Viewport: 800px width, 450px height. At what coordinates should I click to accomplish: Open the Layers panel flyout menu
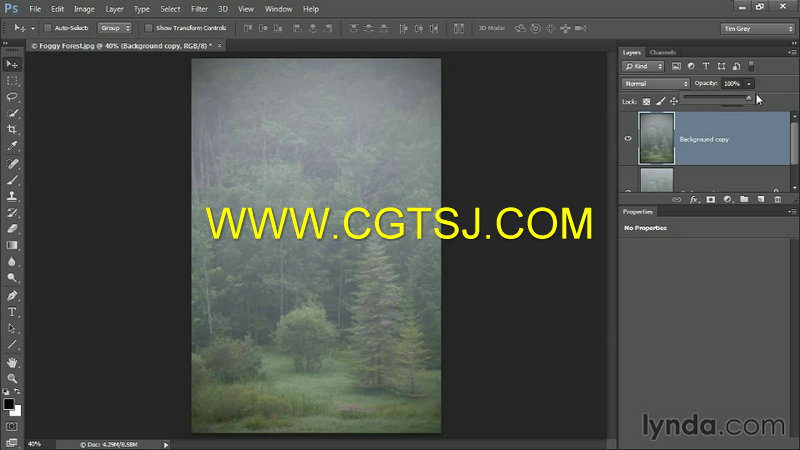click(x=792, y=52)
